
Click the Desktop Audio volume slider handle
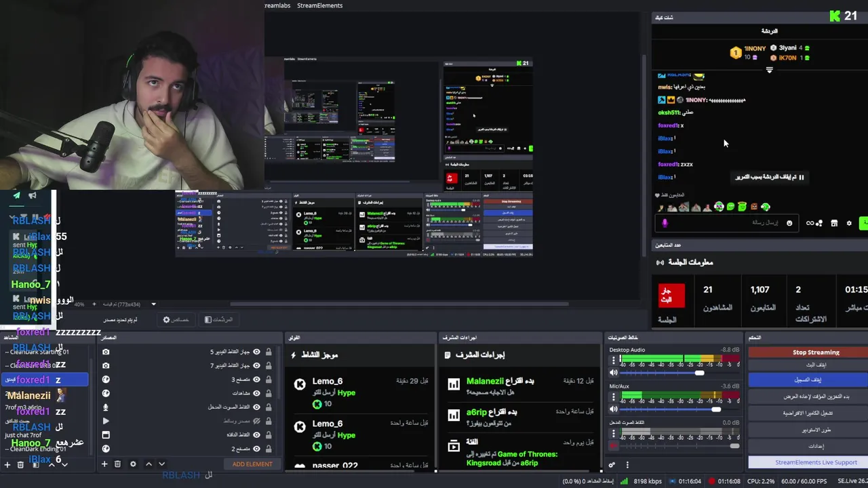(x=699, y=373)
